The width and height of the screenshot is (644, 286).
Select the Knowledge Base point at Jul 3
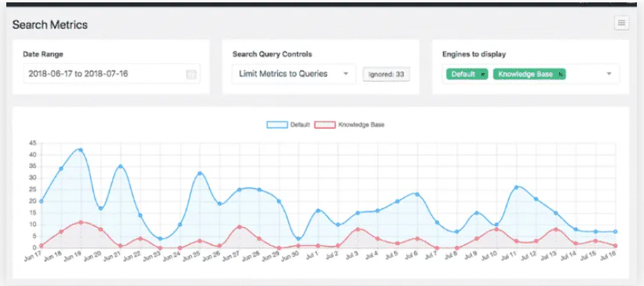tap(358, 229)
